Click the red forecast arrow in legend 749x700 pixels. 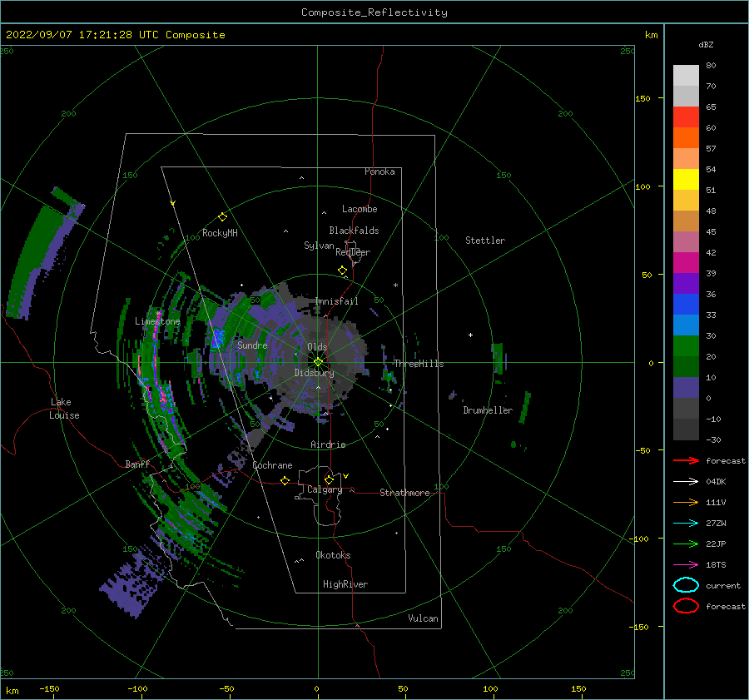coord(686,460)
